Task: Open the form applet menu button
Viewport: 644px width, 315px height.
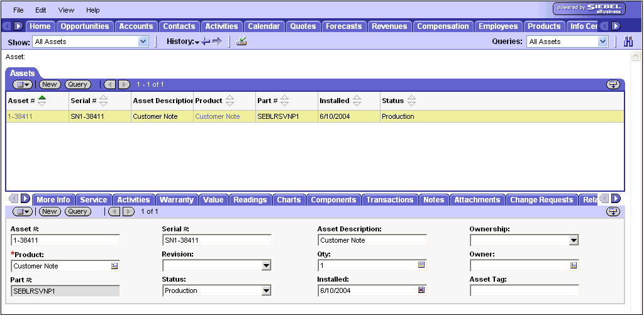Action: 23,211
